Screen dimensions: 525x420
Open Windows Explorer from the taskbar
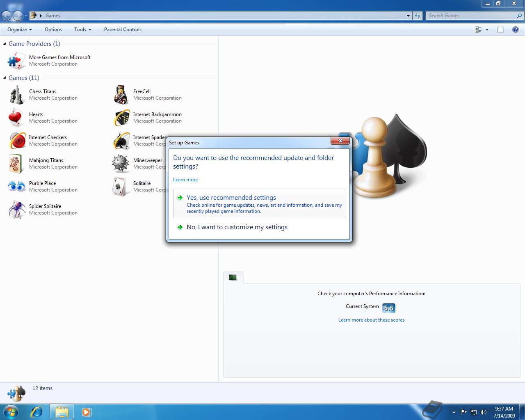pyautogui.click(x=62, y=412)
